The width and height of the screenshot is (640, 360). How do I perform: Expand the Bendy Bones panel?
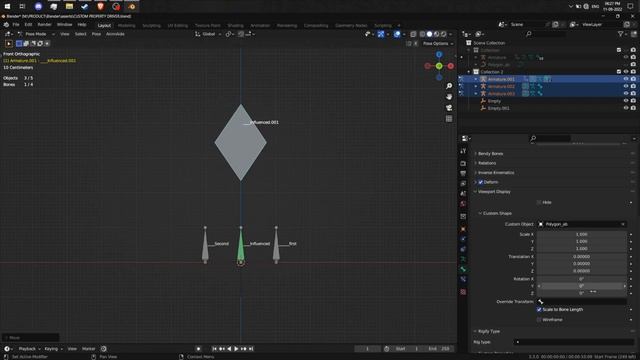490,154
